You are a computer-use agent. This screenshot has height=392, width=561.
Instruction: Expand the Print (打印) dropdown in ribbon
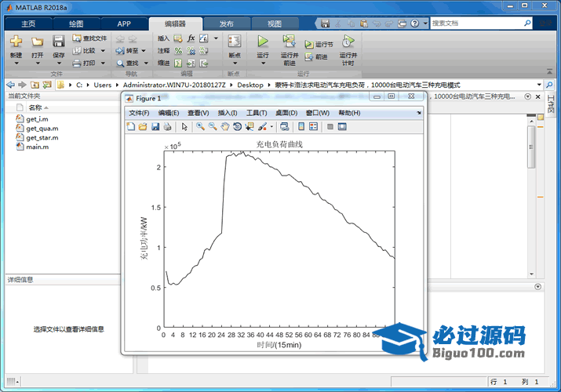point(102,63)
